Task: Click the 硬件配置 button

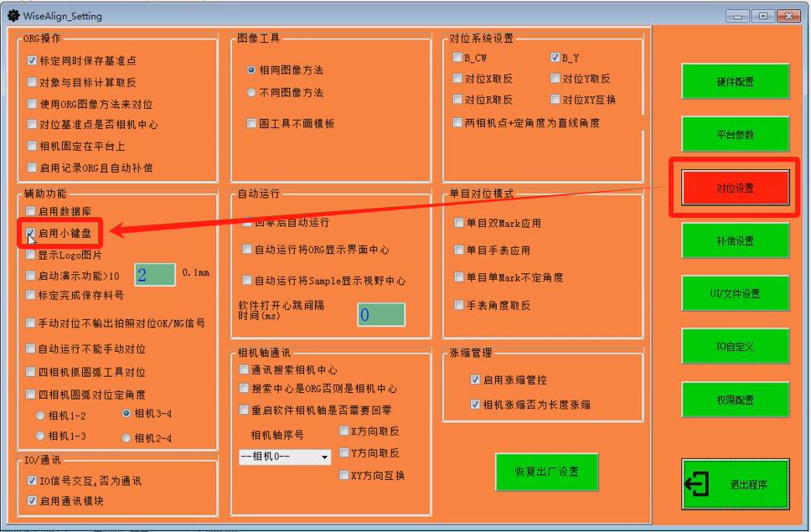Action: 735,82
